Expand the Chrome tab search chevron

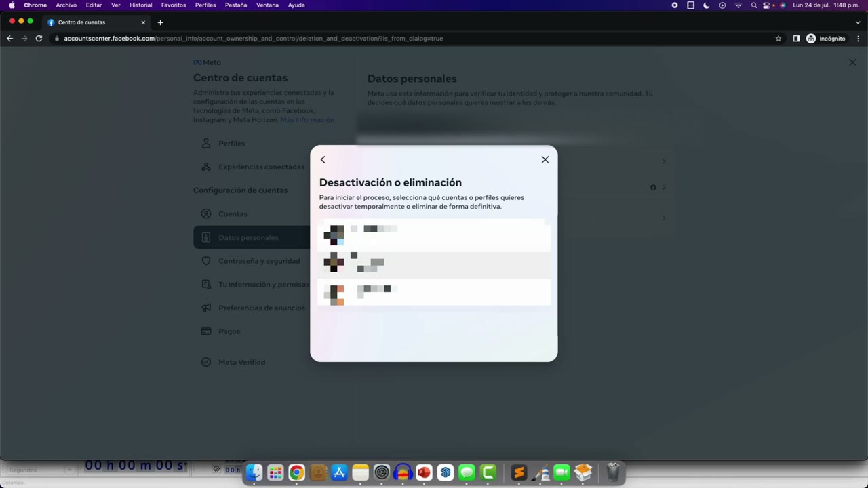(x=858, y=22)
